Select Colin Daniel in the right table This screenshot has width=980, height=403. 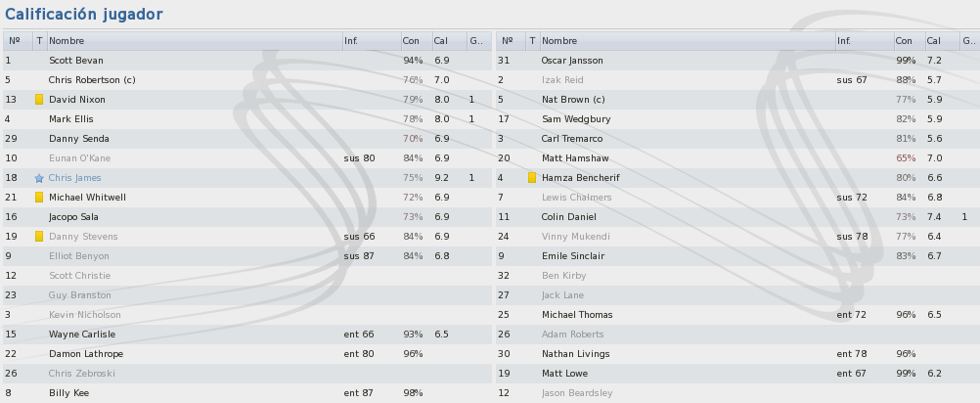click(738, 217)
